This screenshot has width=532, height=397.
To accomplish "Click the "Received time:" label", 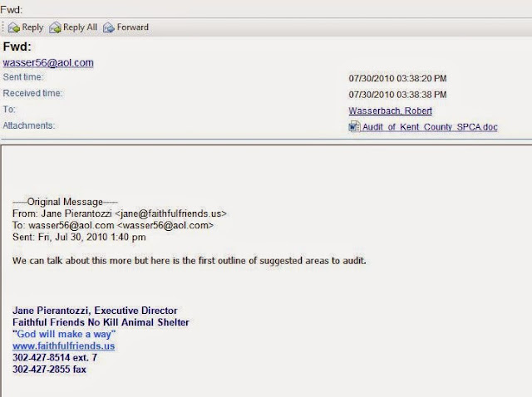I will pos(32,93).
